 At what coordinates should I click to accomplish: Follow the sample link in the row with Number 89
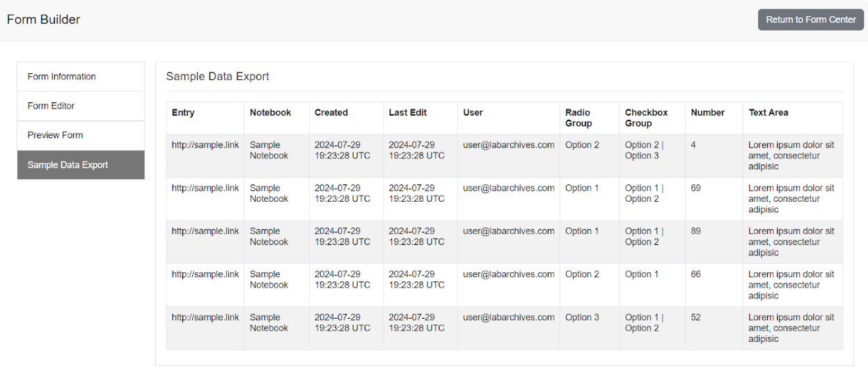click(205, 231)
